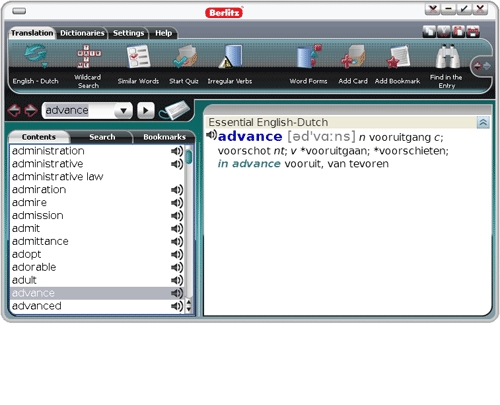Play audio for adorable in list
This screenshot has width=500, height=405.
[177, 267]
